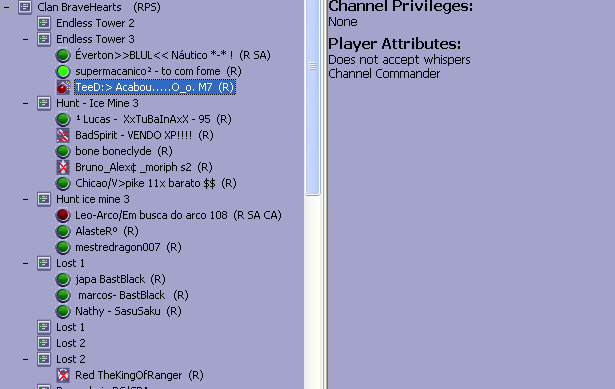The height and width of the screenshot is (389, 615).
Task: Collapse the Hunt ice mine 3 channel
Action: (25, 199)
